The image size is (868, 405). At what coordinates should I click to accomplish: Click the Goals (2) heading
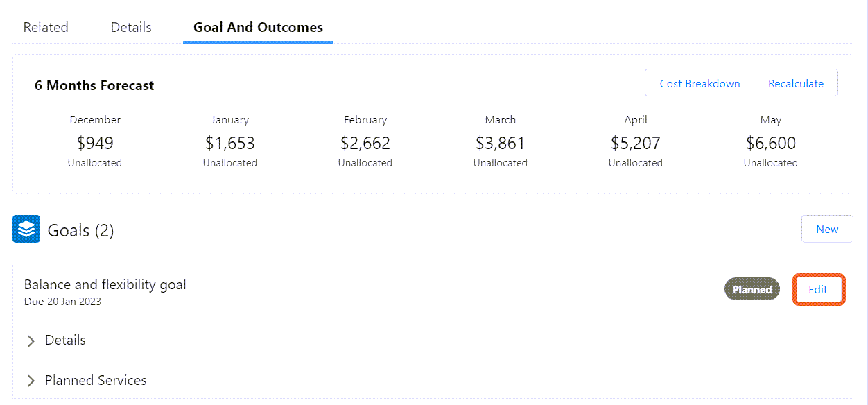pos(80,230)
